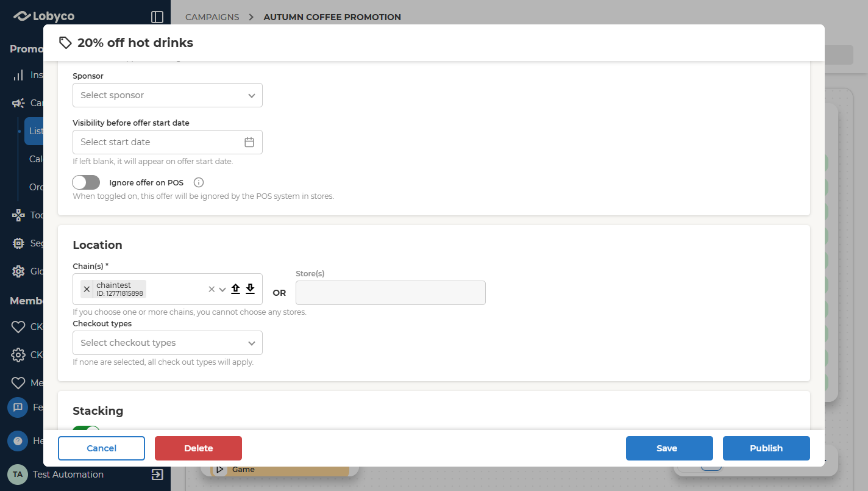This screenshot has width=868, height=491.
Task: Select the Game node behind the dialog
Action: 279,470
